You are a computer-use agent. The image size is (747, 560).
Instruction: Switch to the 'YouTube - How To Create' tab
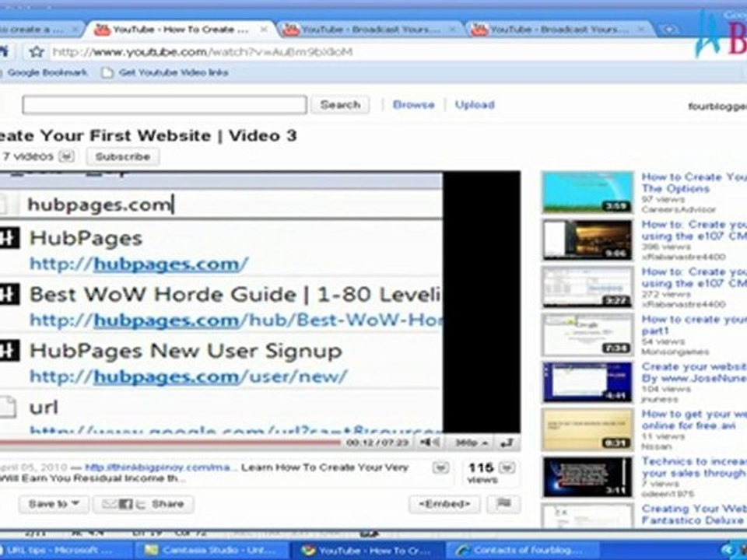[x=180, y=30]
